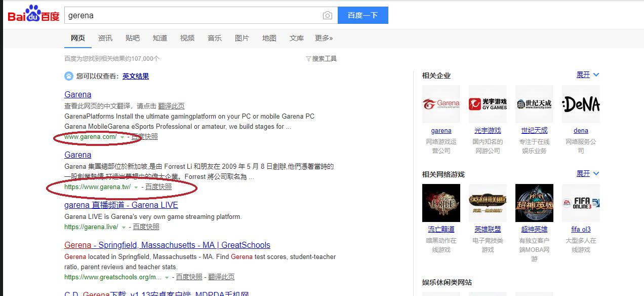Open 百度快照 for www.garena.com
The image size is (644, 296).
pyautogui.click(x=145, y=137)
